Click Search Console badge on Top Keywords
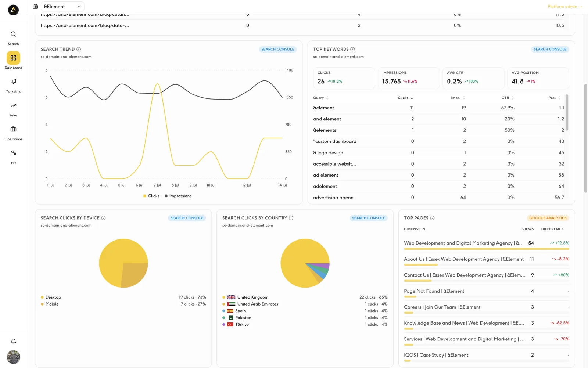 [x=550, y=49]
